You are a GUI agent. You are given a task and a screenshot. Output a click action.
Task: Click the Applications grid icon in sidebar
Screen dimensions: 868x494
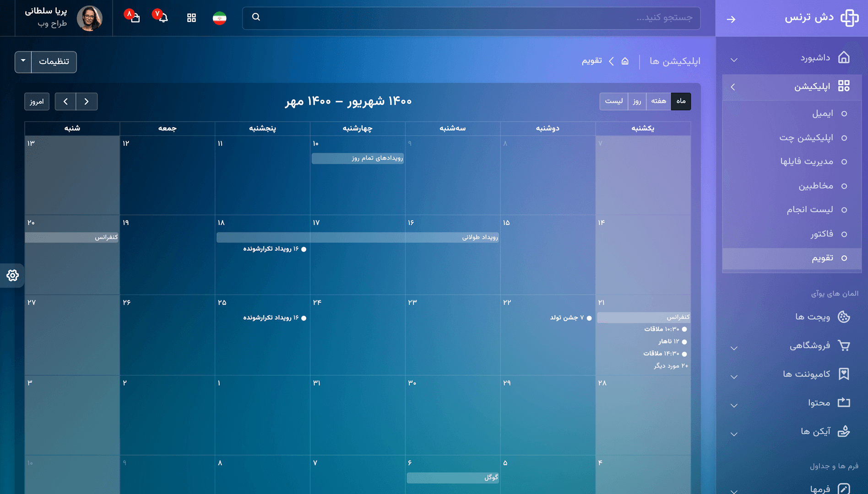(844, 86)
